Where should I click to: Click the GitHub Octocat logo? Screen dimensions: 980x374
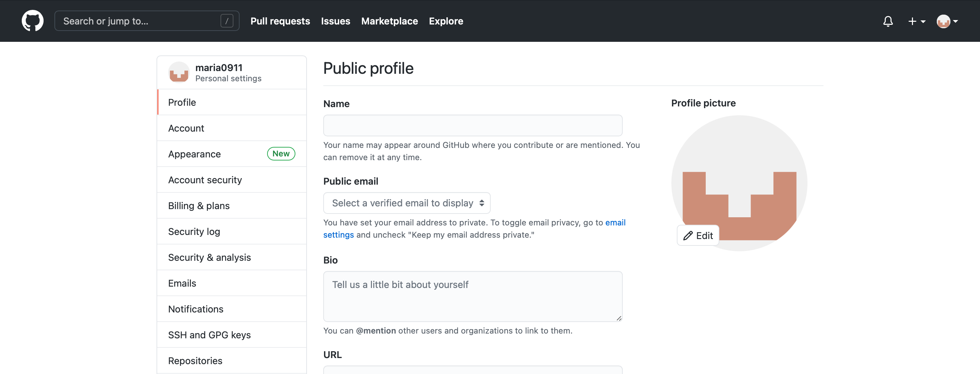coord(32,21)
